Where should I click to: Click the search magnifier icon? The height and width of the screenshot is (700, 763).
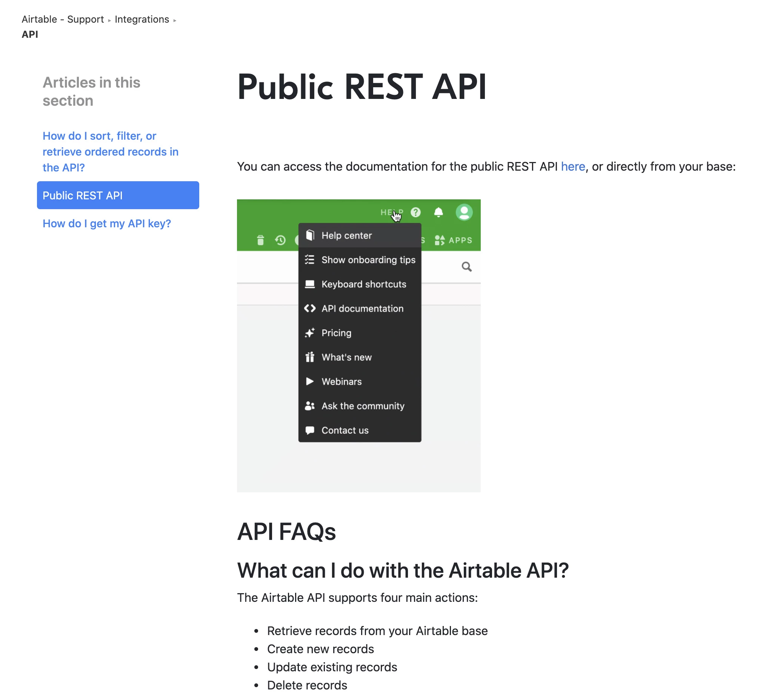pos(467,267)
